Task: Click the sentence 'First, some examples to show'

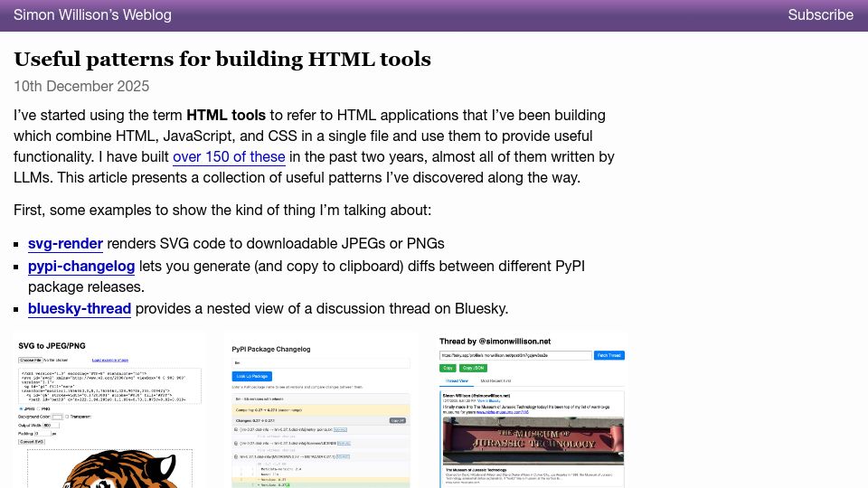Action: pos(222,211)
